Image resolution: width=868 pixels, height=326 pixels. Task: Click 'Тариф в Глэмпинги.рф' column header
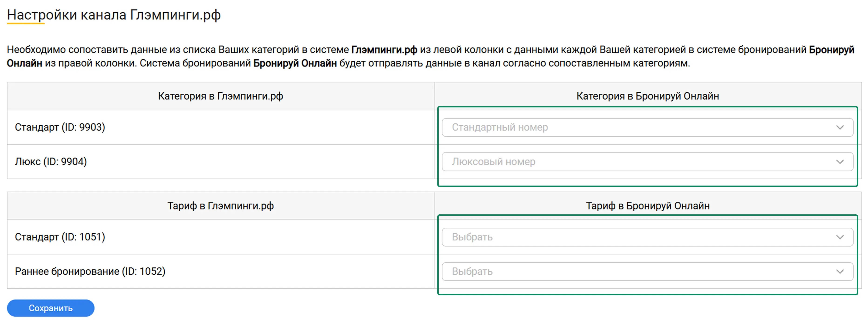click(220, 206)
